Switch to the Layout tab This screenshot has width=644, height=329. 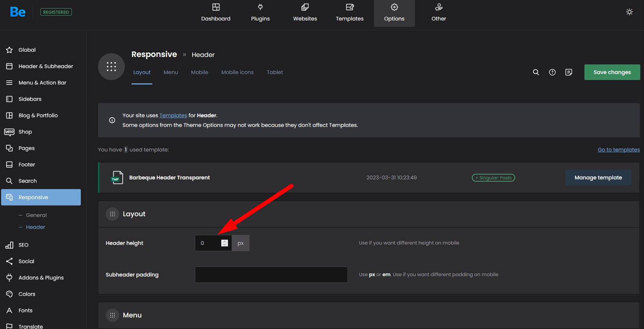(x=142, y=72)
